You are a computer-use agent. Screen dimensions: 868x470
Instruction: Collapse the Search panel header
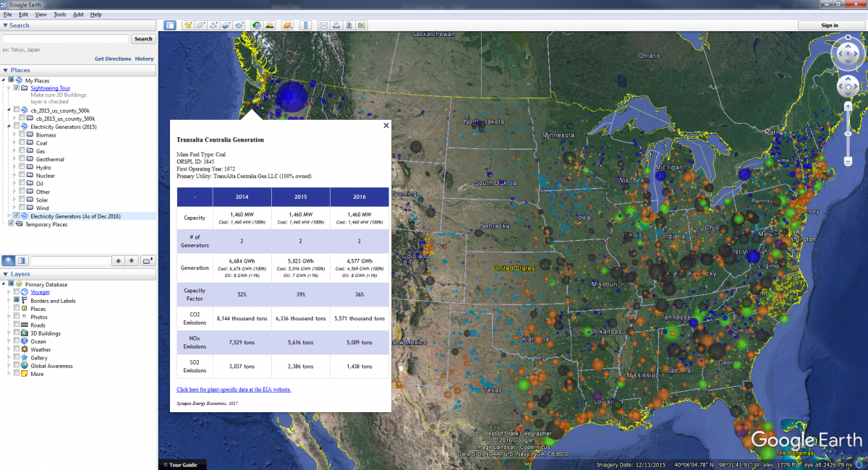click(x=78, y=25)
